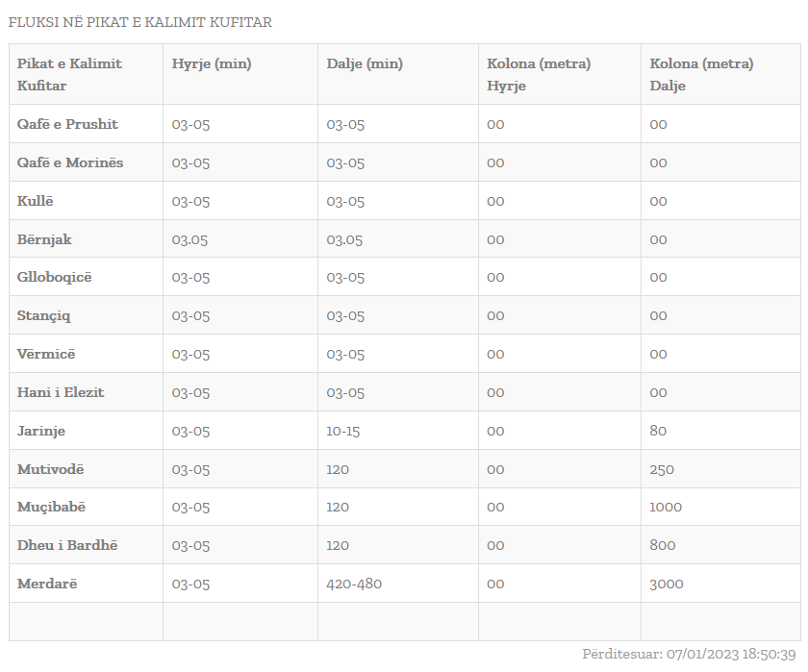Click Merdarë's 420-480 exit wait value
The height and width of the screenshot is (672, 808).
354,584
